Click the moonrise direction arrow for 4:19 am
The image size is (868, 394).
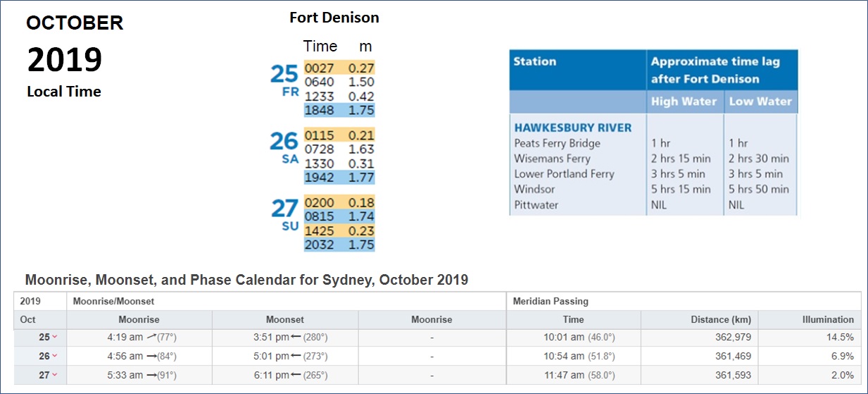tap(153, 338)
